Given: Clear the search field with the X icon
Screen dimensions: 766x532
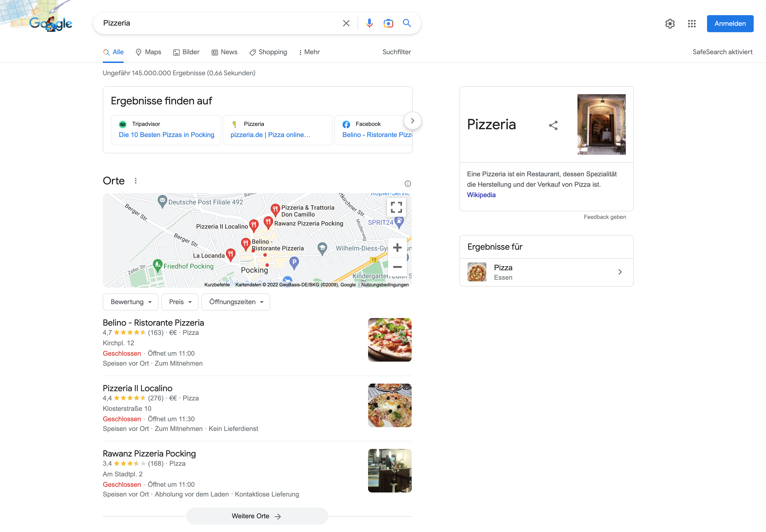Looking at the screenshot, I should point(346,23).
